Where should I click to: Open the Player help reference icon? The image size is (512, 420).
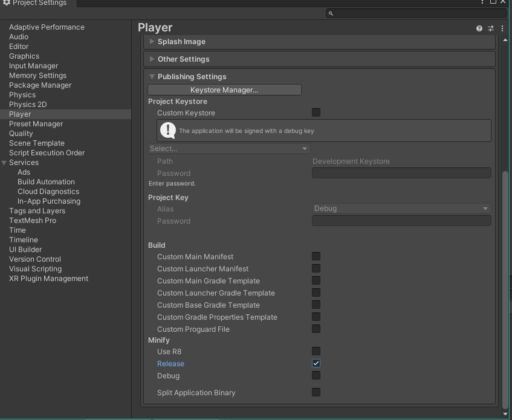pos(479,28)
